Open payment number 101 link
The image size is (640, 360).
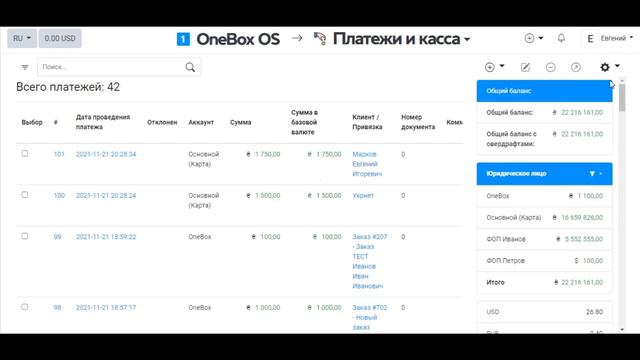59,154
